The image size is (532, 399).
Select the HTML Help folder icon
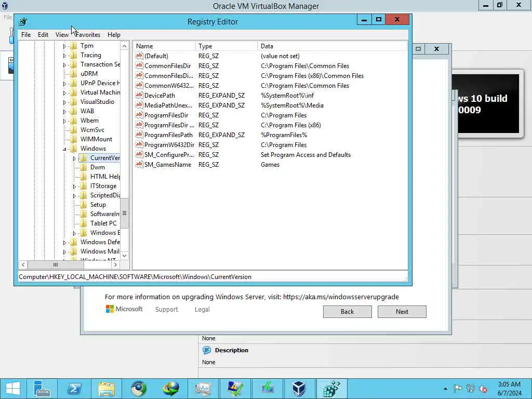[x=83, y=177]
